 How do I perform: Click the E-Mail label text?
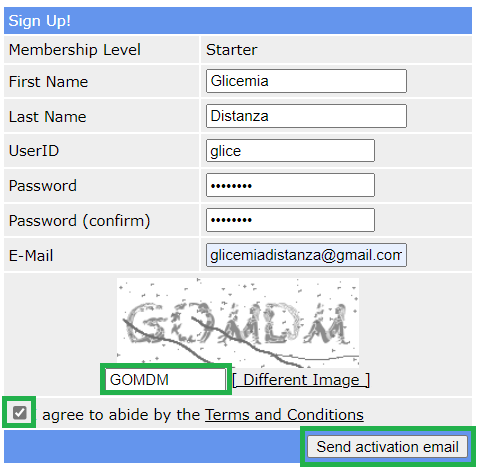[x=31, y=256]
